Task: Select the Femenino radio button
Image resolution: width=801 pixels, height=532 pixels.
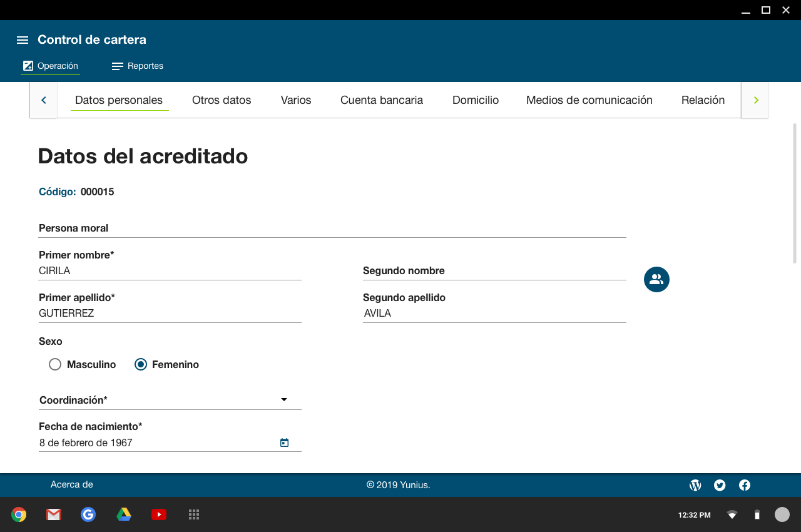Action: [141, 364]
